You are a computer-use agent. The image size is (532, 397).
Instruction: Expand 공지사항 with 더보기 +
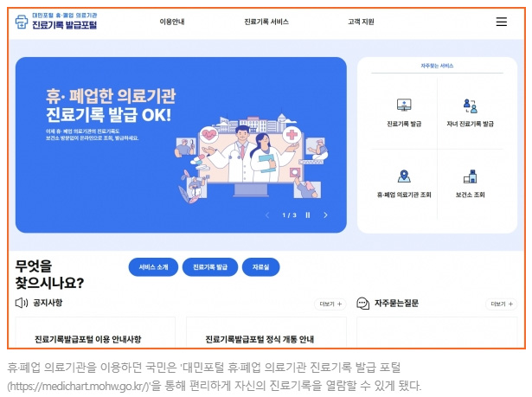pos(330,304)
